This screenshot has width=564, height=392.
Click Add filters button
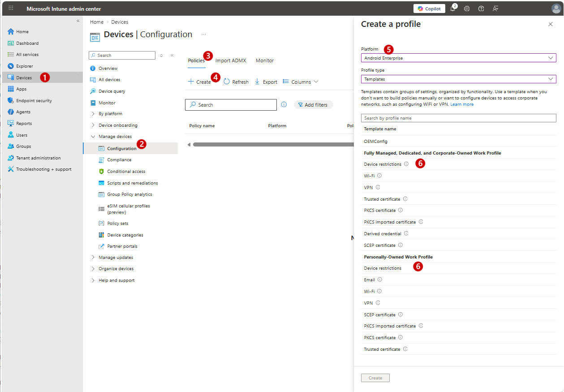pyautogui.click(x=314, y=105)
